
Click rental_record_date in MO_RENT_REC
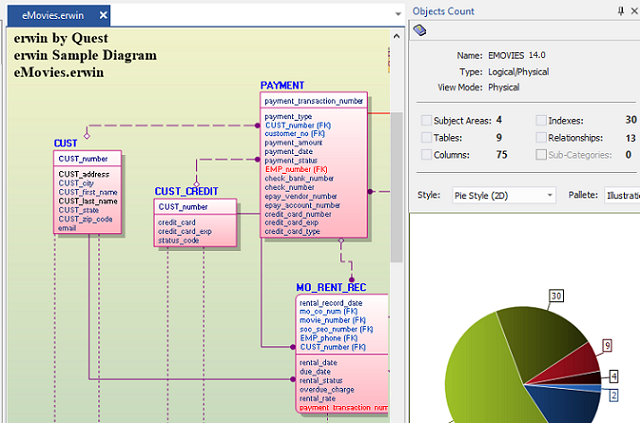[x=331, y=303]
